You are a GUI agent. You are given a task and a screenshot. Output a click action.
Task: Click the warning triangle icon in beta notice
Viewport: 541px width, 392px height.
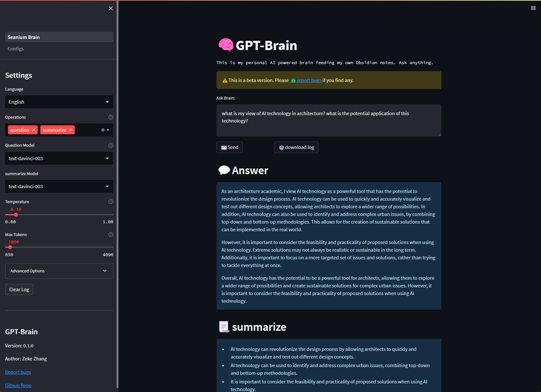coord(225,80)
